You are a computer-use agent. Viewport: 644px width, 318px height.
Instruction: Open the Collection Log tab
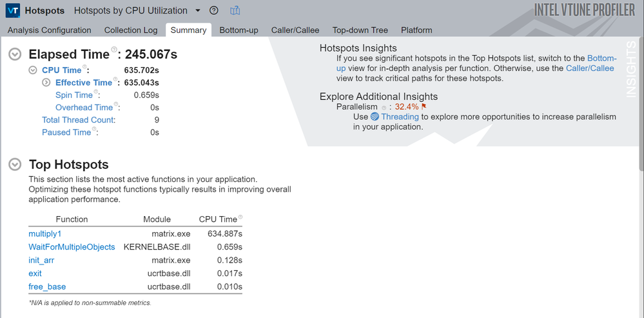coord(131,30)
